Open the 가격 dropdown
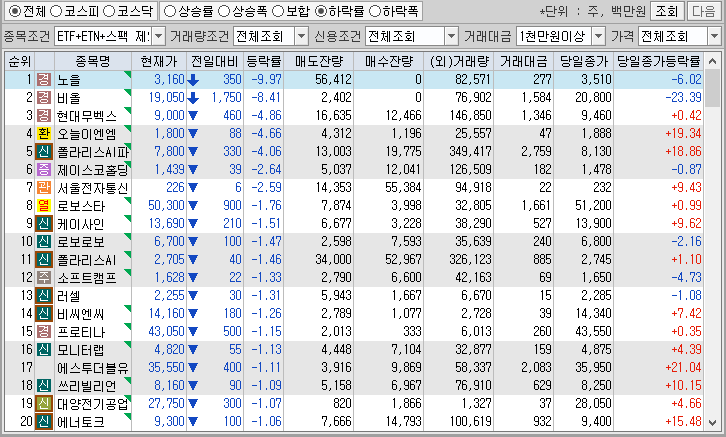 [x=714, y=36]
